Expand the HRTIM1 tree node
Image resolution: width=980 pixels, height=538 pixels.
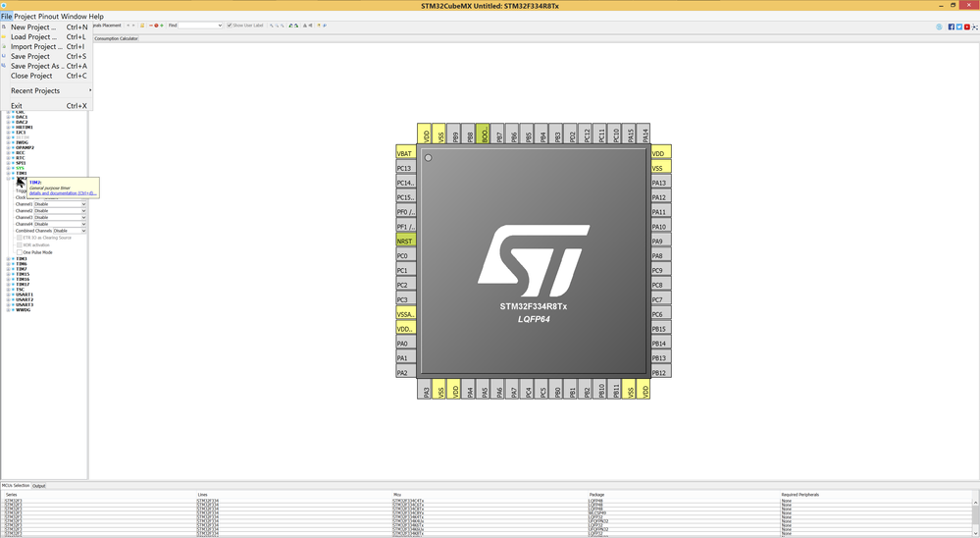point(8,127)
